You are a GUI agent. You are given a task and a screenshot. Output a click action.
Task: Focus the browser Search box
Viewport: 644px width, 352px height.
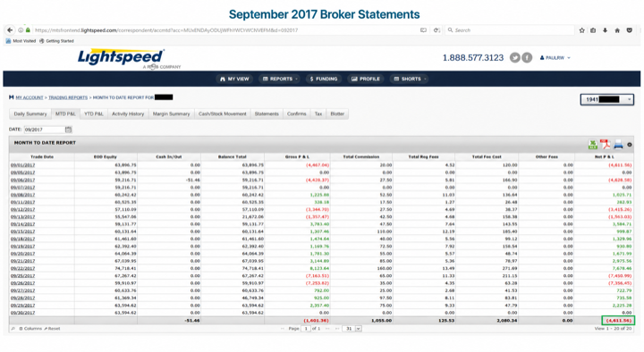(x=509, y=30)
